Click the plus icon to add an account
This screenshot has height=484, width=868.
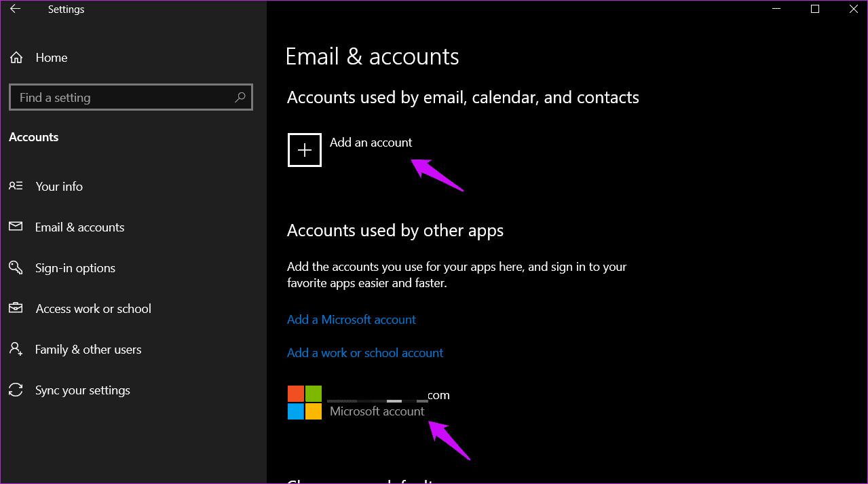tap(305, 150)
